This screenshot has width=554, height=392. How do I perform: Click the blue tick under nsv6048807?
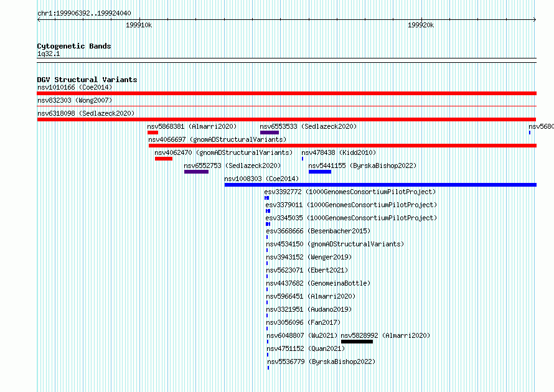(268, 342)
